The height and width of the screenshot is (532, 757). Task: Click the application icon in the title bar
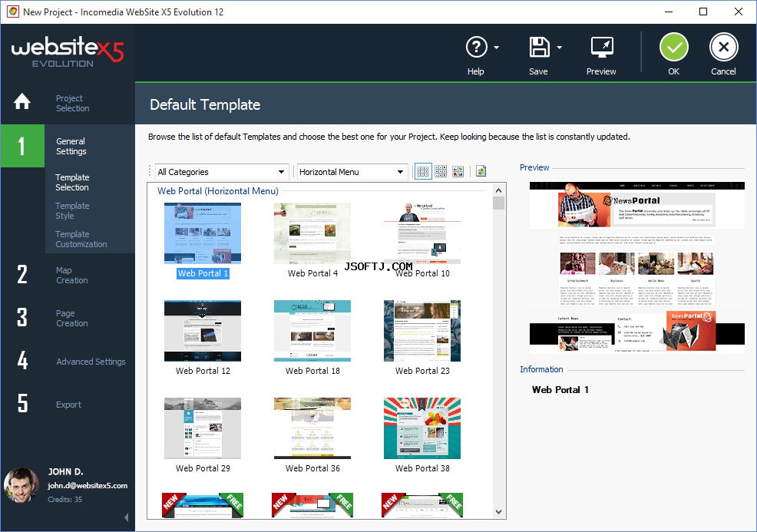point(13,12)
